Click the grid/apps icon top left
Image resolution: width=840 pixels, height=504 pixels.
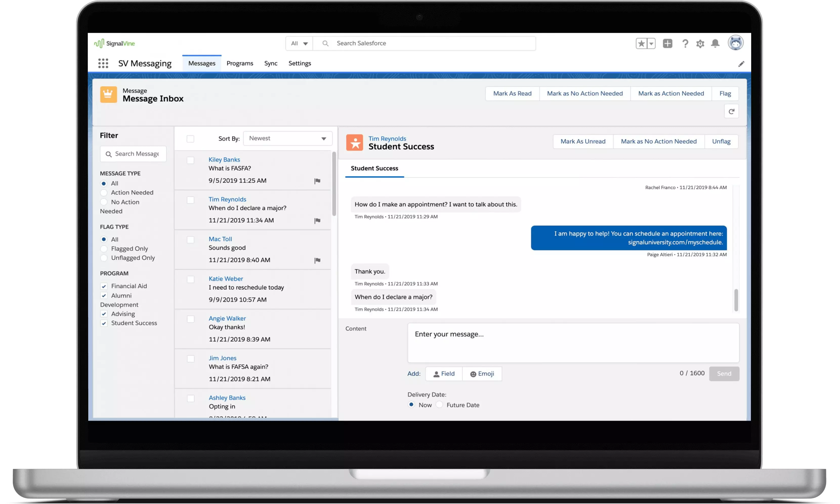click(x=103, y=62)
